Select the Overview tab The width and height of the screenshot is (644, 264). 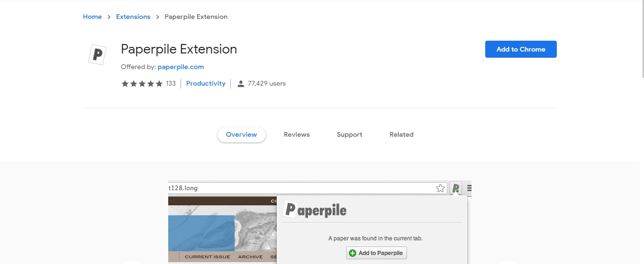click(x=241, y=135)
